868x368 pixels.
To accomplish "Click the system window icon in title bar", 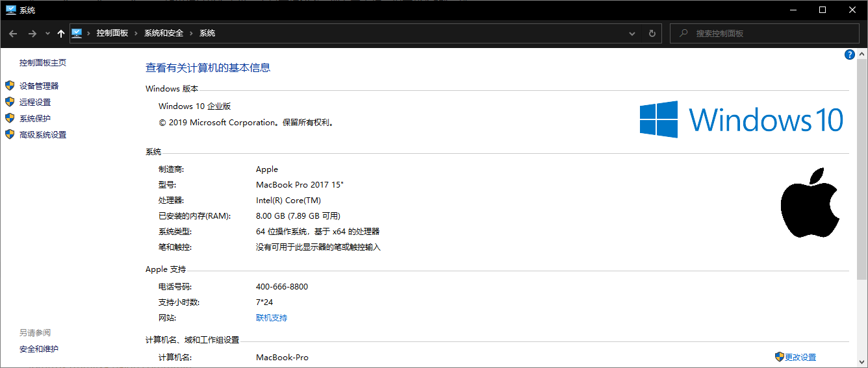I will [x=11, y=10].
